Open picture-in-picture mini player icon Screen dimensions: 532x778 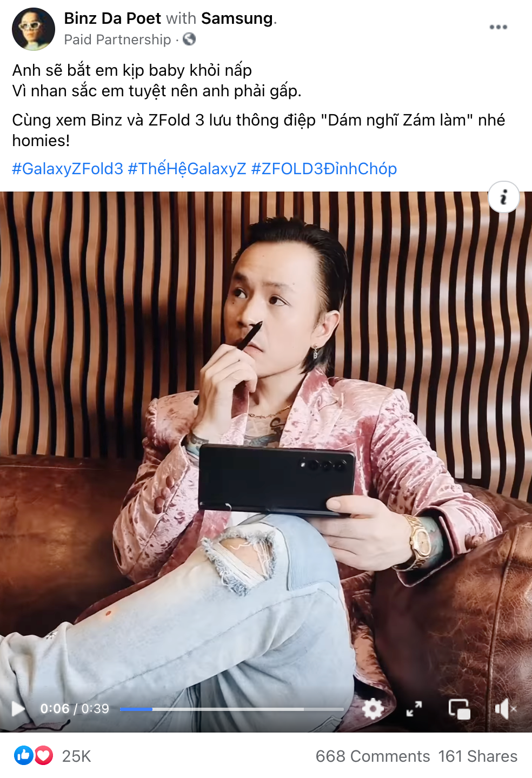[x=459, y=708]
